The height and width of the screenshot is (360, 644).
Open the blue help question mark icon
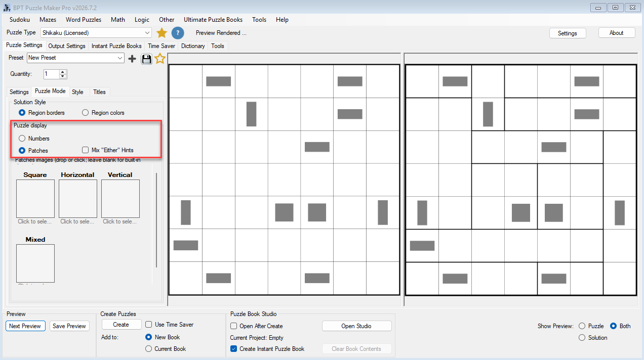point(177,33)
